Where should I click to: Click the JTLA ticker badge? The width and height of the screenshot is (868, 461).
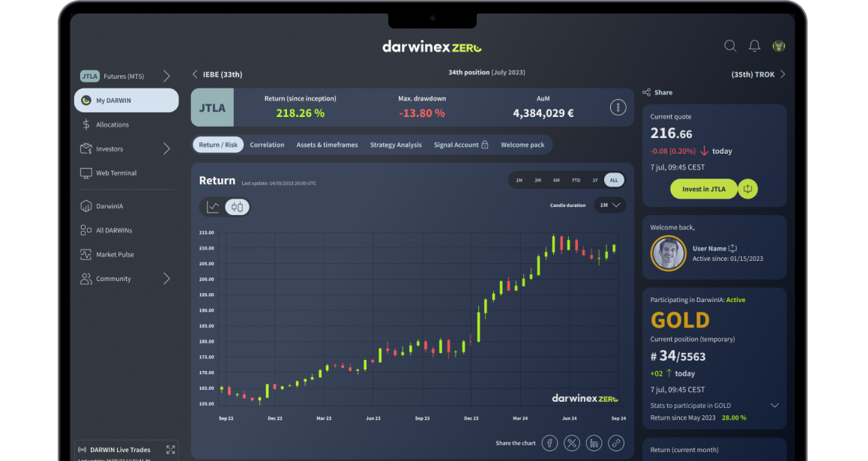point(213,108)
